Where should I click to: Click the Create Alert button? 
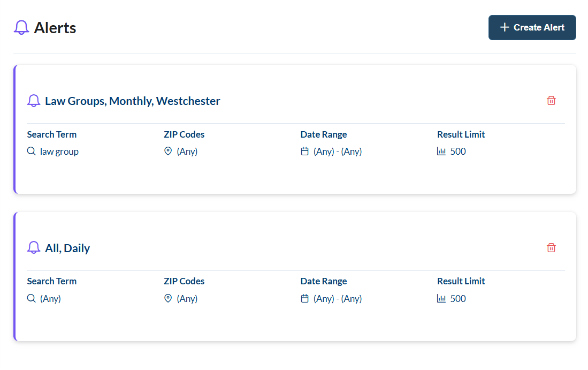[x=532, y=27]
